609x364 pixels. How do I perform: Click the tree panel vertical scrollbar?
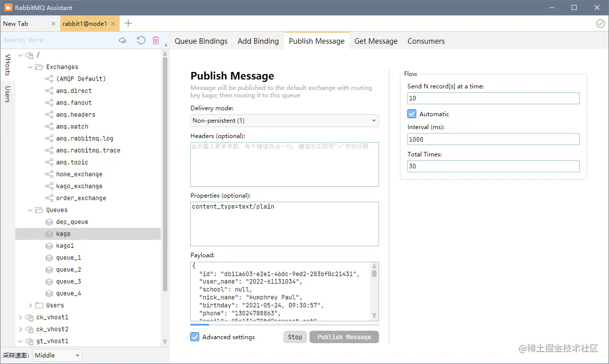pos(165,199)
